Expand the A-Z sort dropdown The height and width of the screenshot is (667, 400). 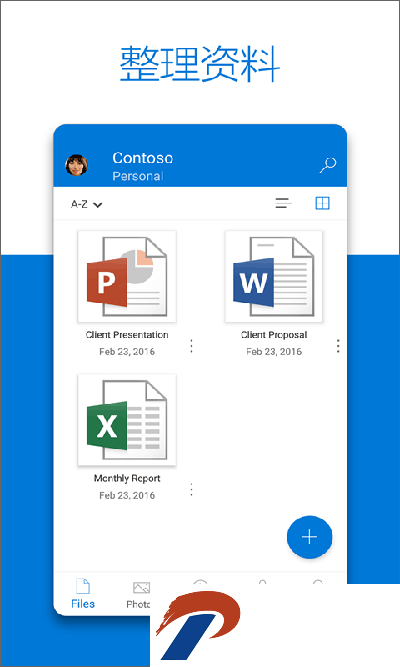click(x=86, y=205)
